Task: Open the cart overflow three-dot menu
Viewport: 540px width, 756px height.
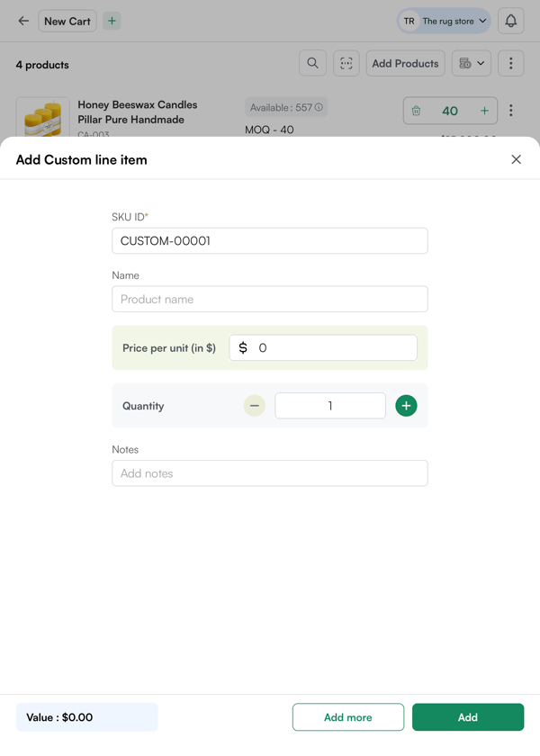Action: point(510,63)
